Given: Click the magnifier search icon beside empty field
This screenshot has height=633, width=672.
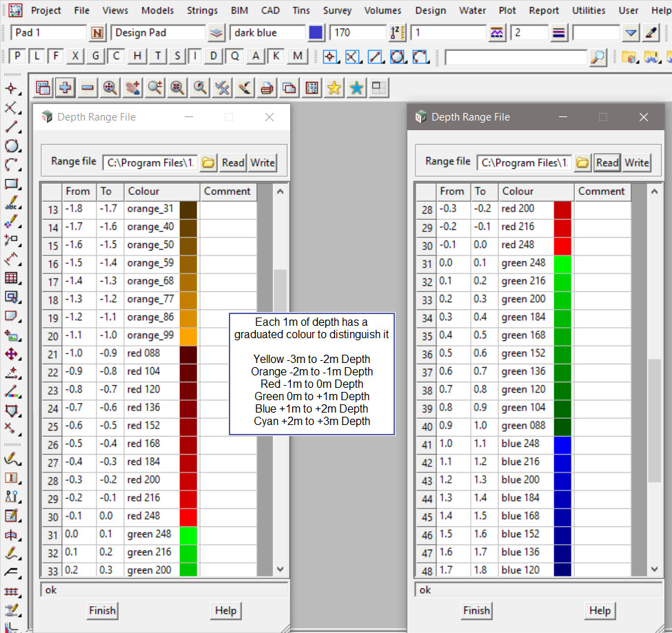Looking at the screenshot, I should (x=598, y=57).
